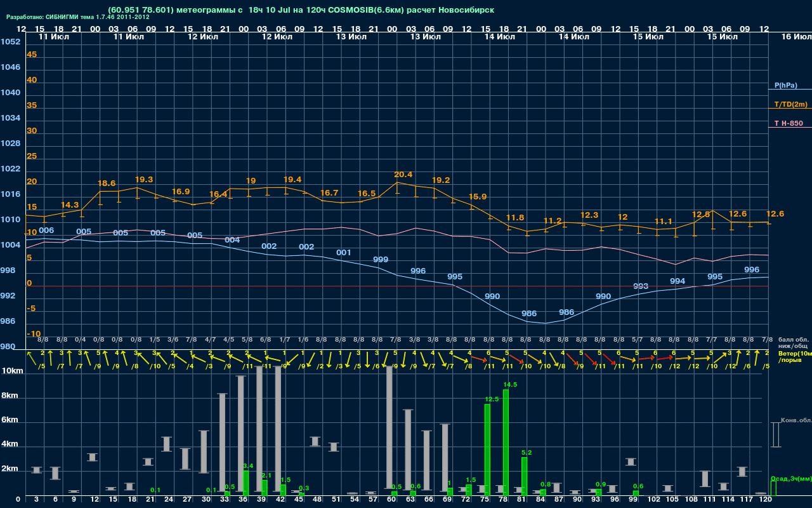Click forecast hour 120 on bottom axis
Image resolution: width=812 pixels, height=508 pixels.
click(x=766, y=499)
